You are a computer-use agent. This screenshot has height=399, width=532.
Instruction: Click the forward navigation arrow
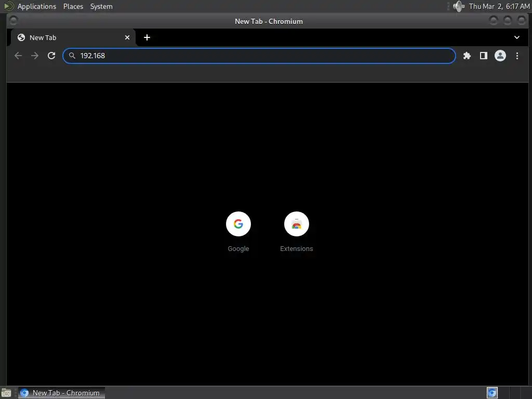[x=35, y=56]
